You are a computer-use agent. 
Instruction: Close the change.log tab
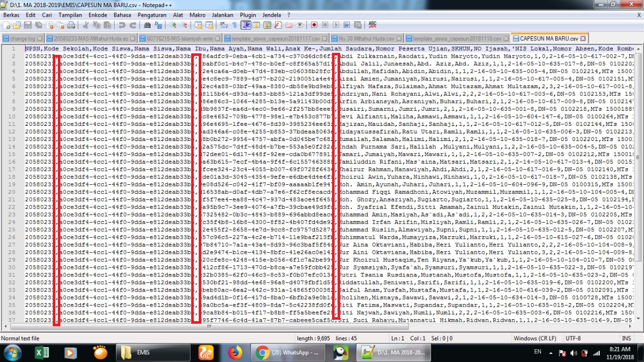(x=39, y=38)
